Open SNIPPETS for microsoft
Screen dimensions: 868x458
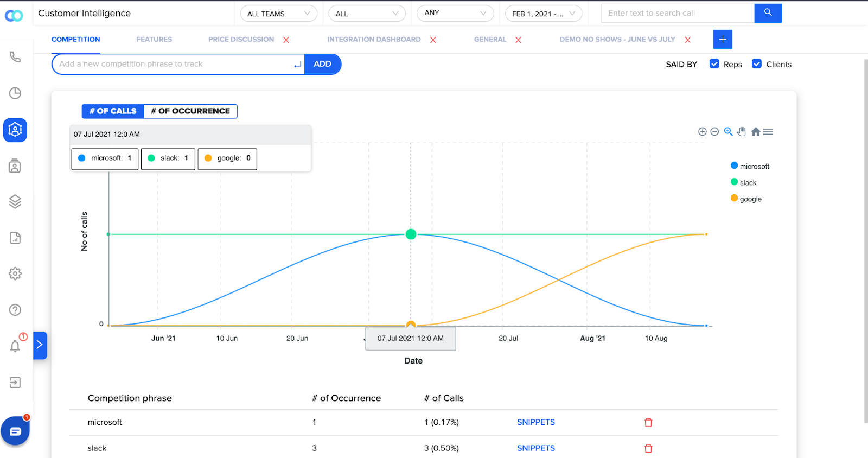[536, 422]
